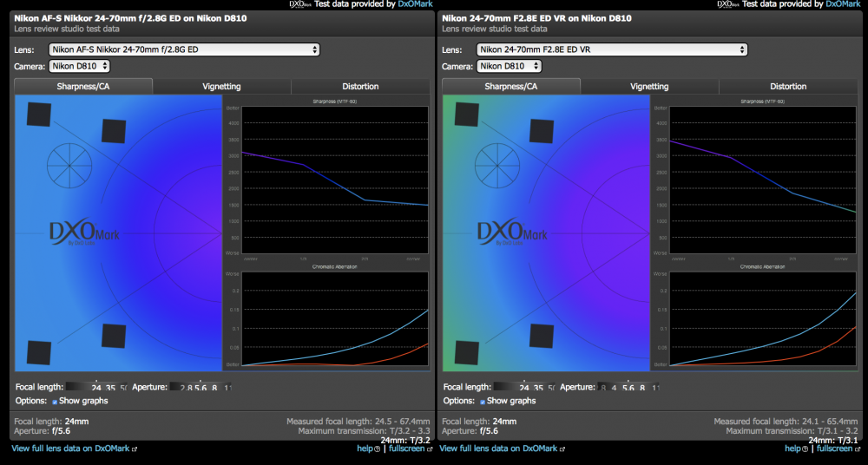Click the sharpness field map in the f/2.8G ED panel

pyautogui.click(x=118, y=233)
